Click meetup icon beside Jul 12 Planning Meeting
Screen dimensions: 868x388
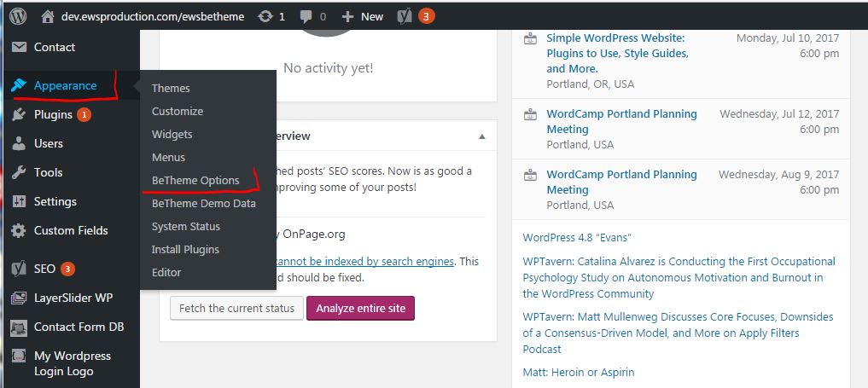(530, 114)
